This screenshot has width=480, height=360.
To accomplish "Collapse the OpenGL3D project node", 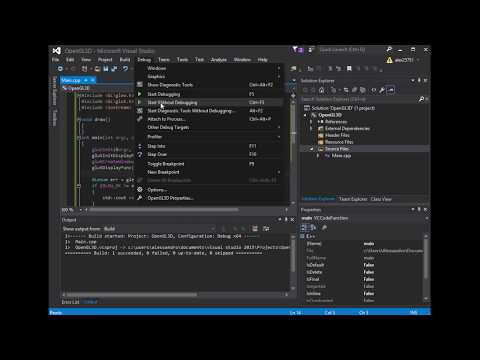I will tap(306, 115).
